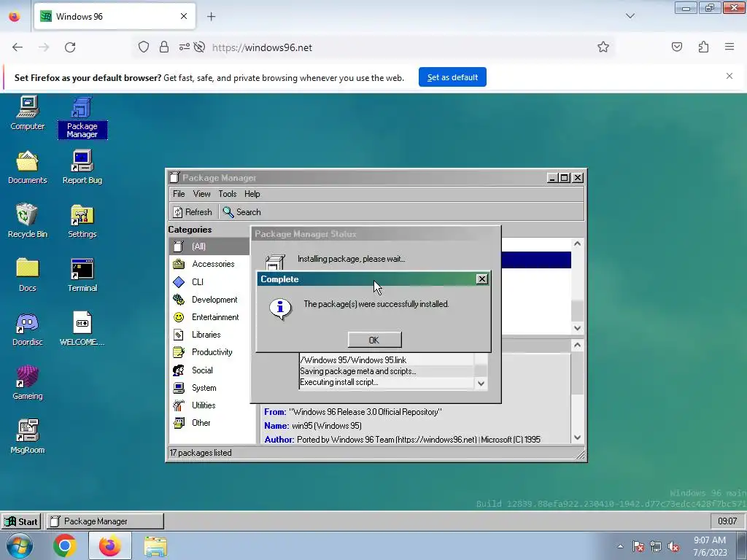Click package list scroll down arrow
This screenshot has width=747, height=560.
(x=578, y=328)
